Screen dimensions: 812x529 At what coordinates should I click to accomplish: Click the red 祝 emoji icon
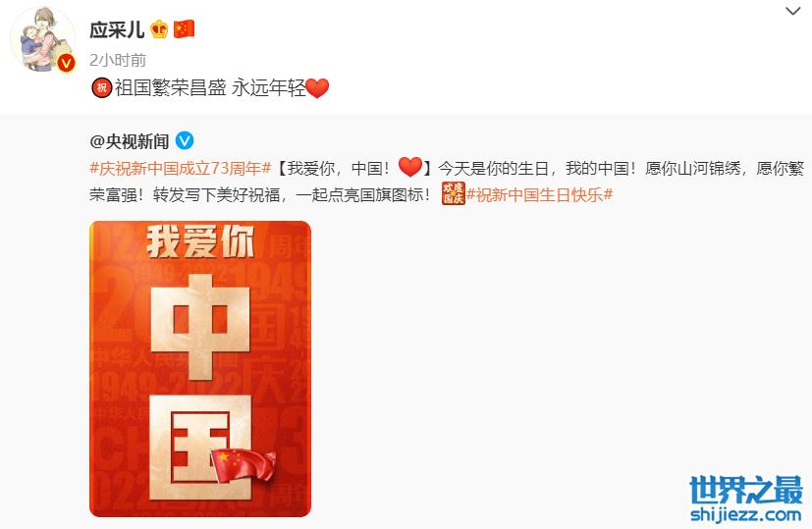click(102, 87)
